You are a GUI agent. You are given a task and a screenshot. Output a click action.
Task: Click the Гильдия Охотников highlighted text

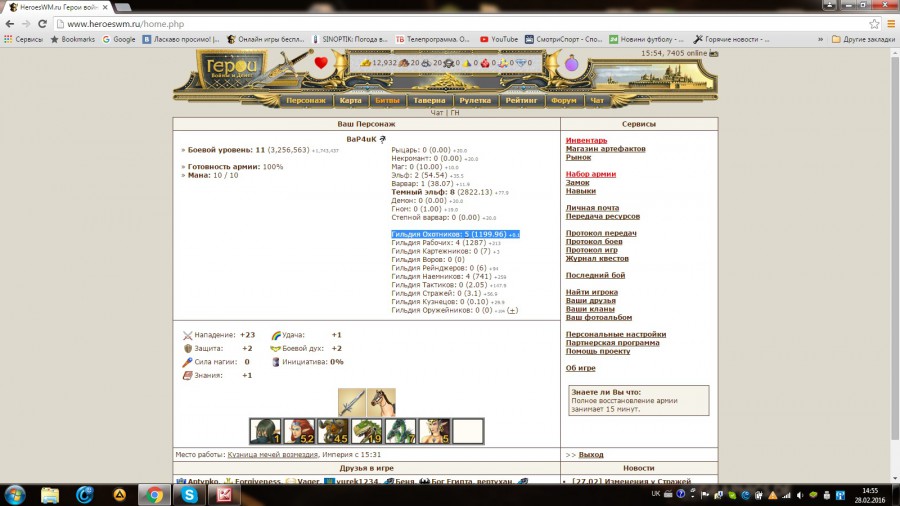[x=455, y=234]
